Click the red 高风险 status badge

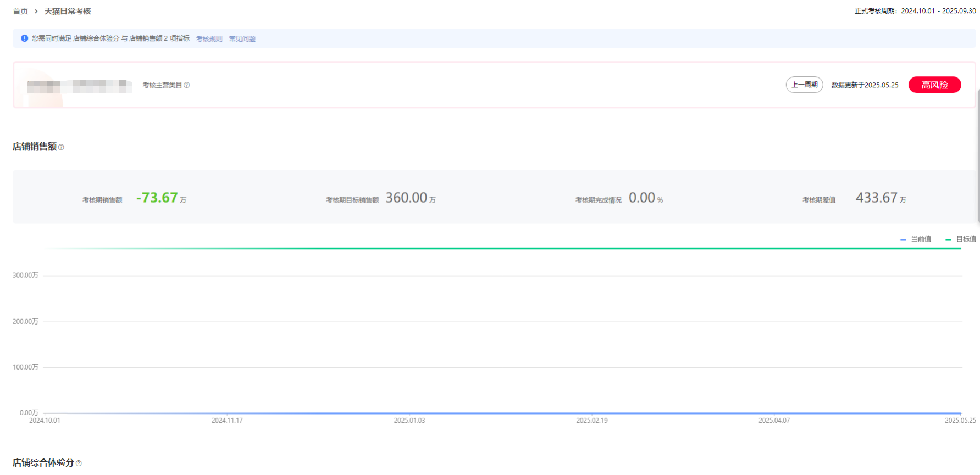coord(934,85)
